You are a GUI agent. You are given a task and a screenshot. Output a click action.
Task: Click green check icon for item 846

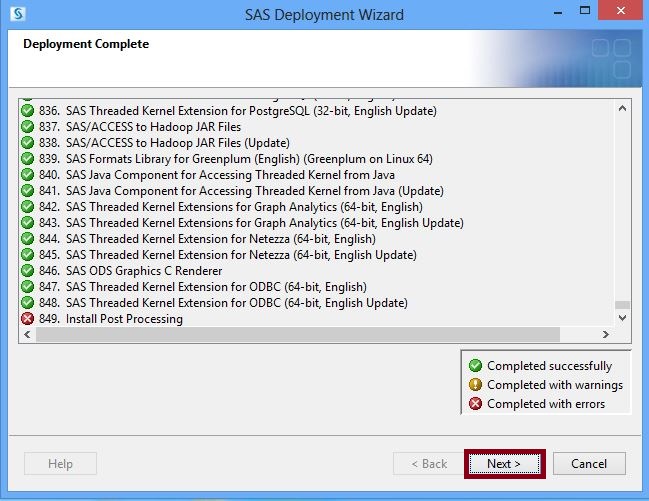[x=27, y=271]
